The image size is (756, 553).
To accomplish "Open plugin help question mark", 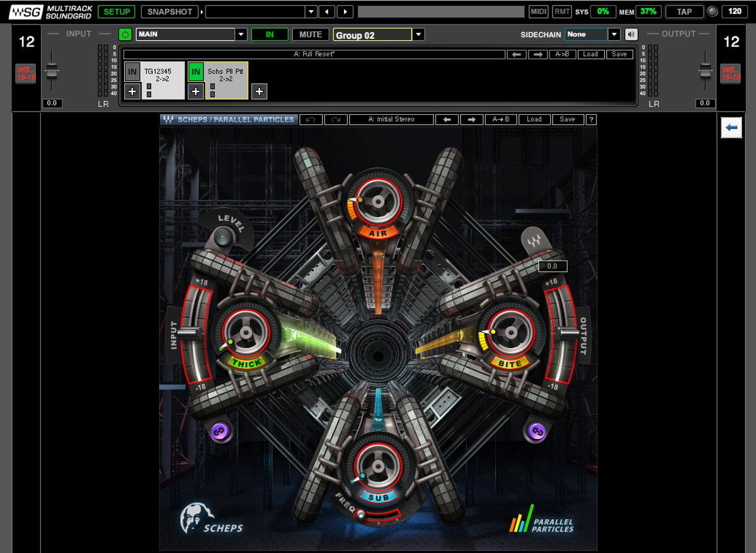I will pyautogui.click(x=591, y=119).
